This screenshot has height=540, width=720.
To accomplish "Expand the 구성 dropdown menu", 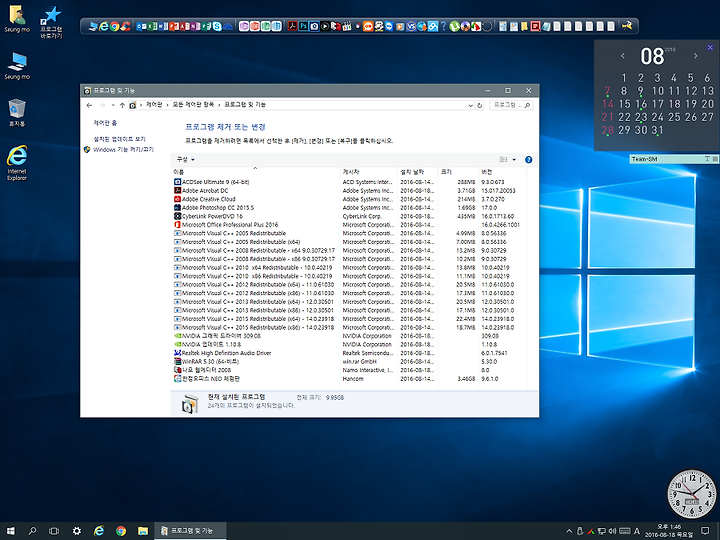I will [x=186, y=159].
